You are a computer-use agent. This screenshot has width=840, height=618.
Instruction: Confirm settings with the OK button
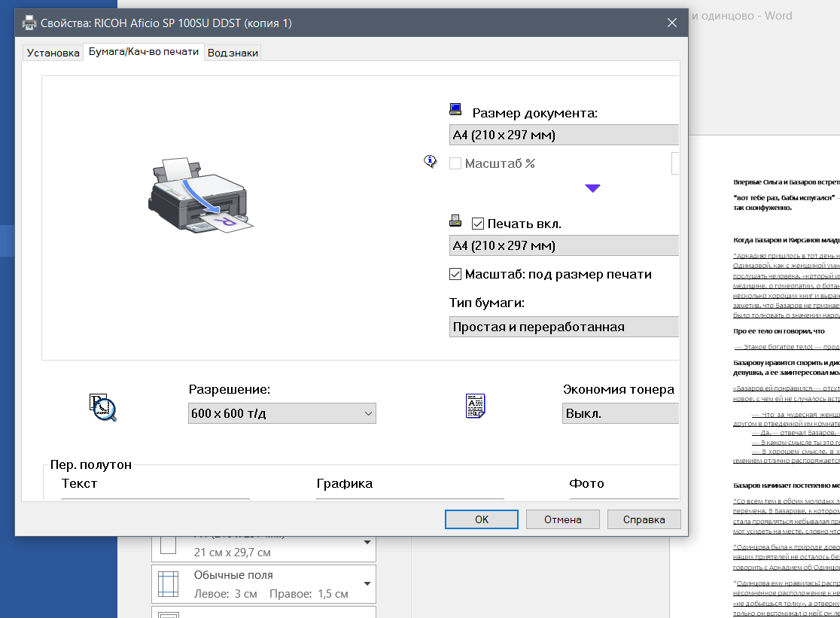click(482, 519)
